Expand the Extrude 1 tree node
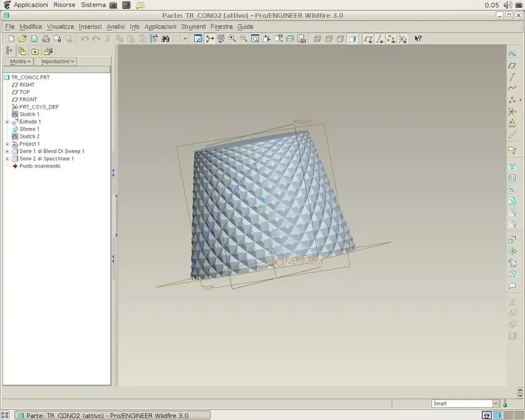 tap(7, 122)
